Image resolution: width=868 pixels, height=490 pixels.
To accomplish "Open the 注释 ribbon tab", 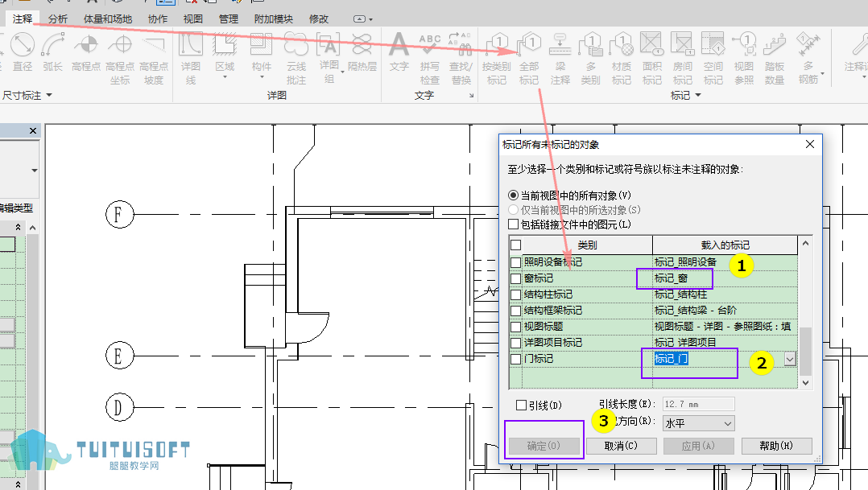I will [23, 19].
